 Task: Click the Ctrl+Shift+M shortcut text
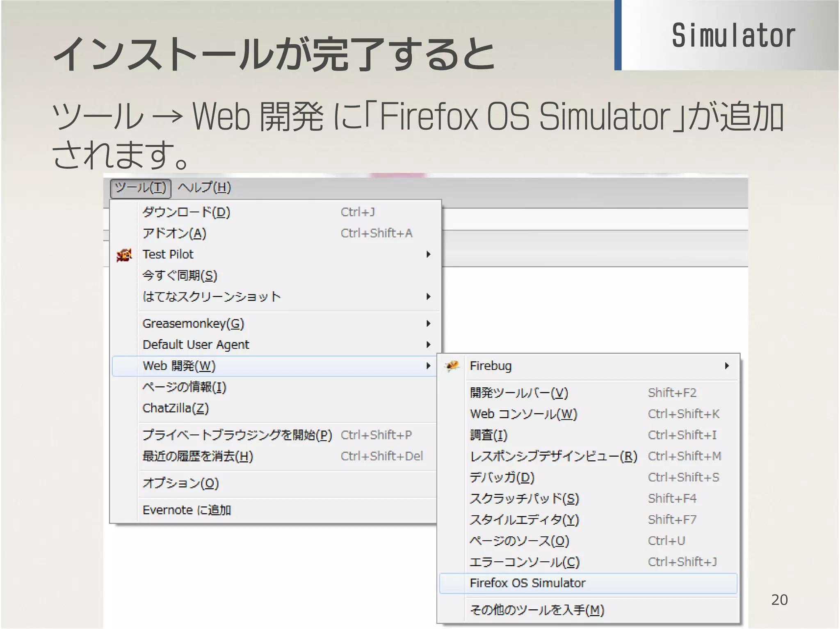point(685,456)
